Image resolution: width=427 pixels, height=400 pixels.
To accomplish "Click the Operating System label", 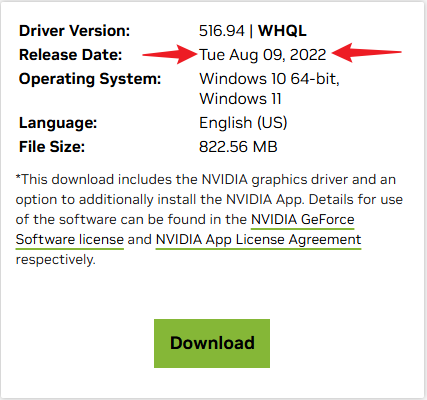I will point(90,79).
